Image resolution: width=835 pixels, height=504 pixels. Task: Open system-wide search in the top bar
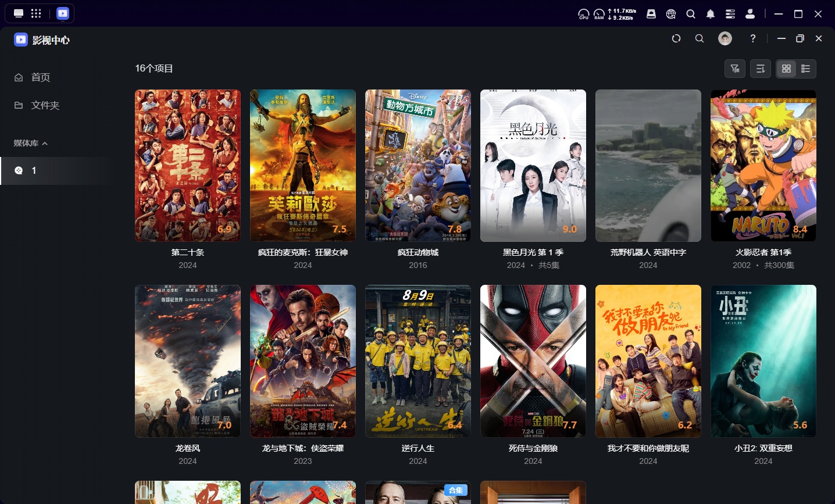(x=691, y=14)
